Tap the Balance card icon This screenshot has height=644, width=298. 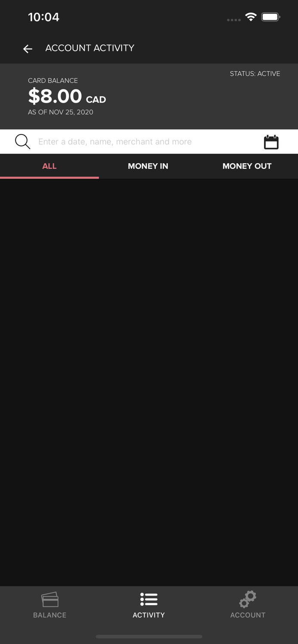pyautogui.click(x=50, y=599)
